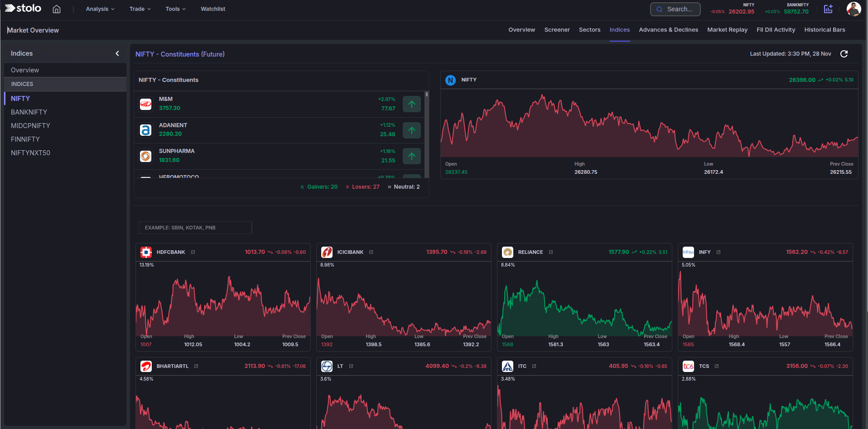Refresh the NIFTY constituents data

coord(844,54)
